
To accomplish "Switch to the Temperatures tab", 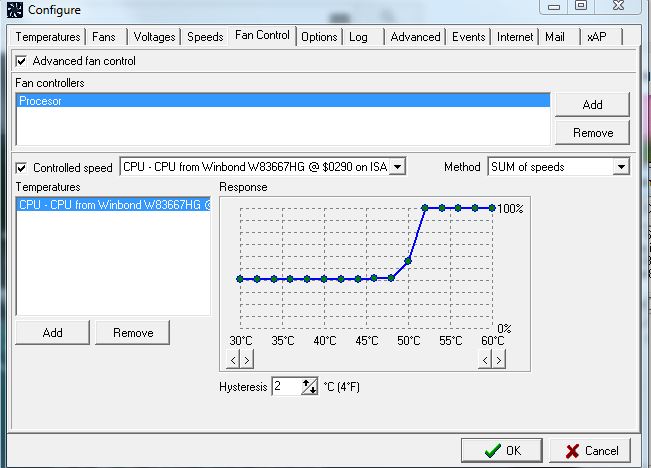I will (x=48, y=37).
